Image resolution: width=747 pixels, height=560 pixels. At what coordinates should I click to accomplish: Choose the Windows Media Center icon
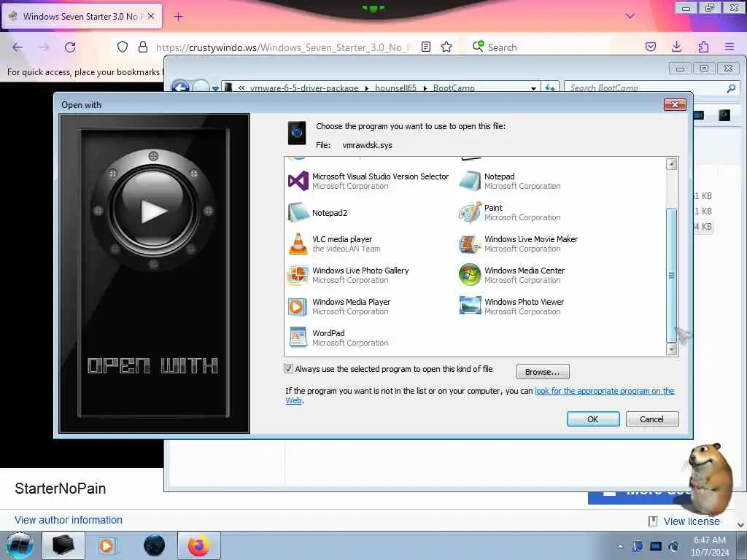(x=470, y=275)
